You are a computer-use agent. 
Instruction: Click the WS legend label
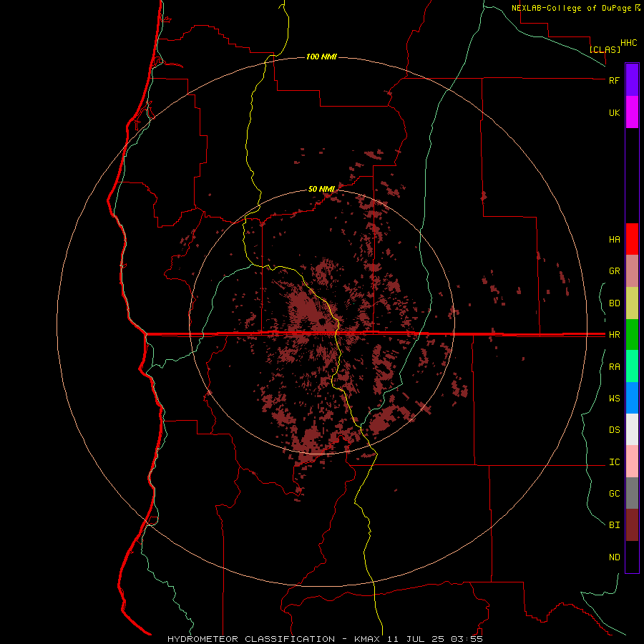tap(614, 398)
